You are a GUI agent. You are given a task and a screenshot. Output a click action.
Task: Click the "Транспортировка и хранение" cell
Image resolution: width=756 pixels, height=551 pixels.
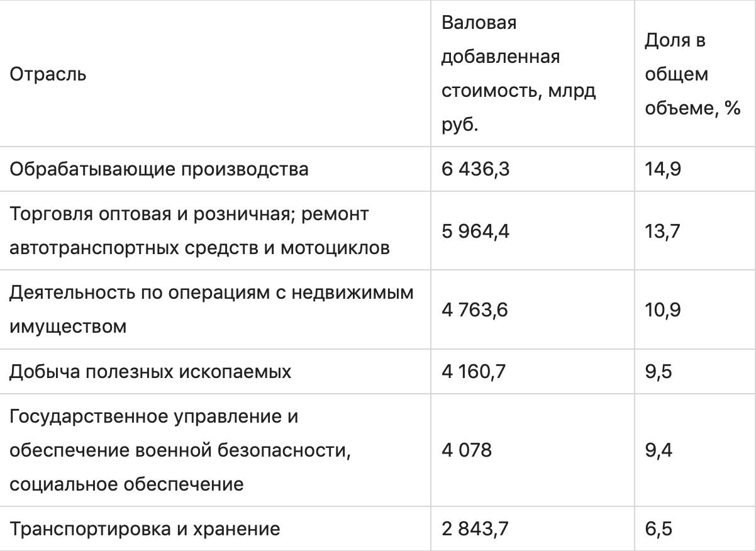pos(145,529)
